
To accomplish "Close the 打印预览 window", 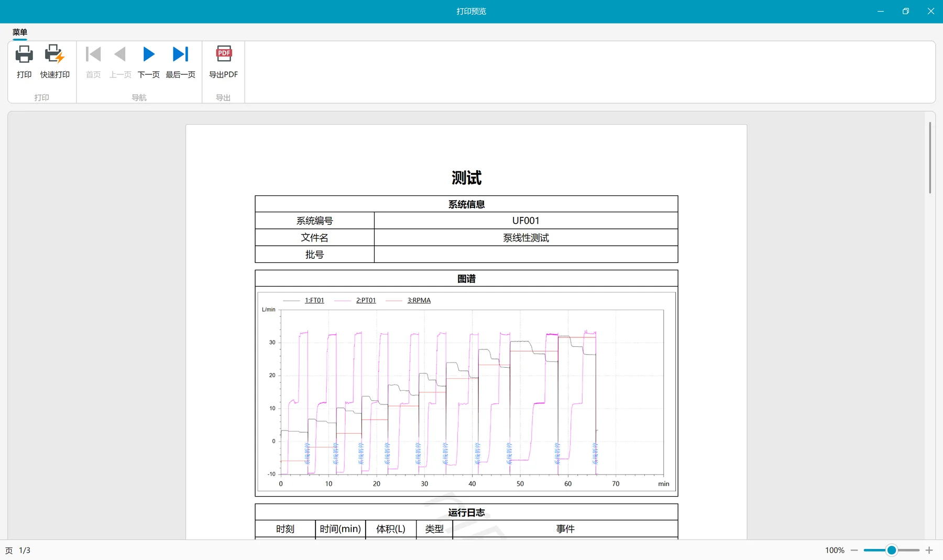I will 931,11.
